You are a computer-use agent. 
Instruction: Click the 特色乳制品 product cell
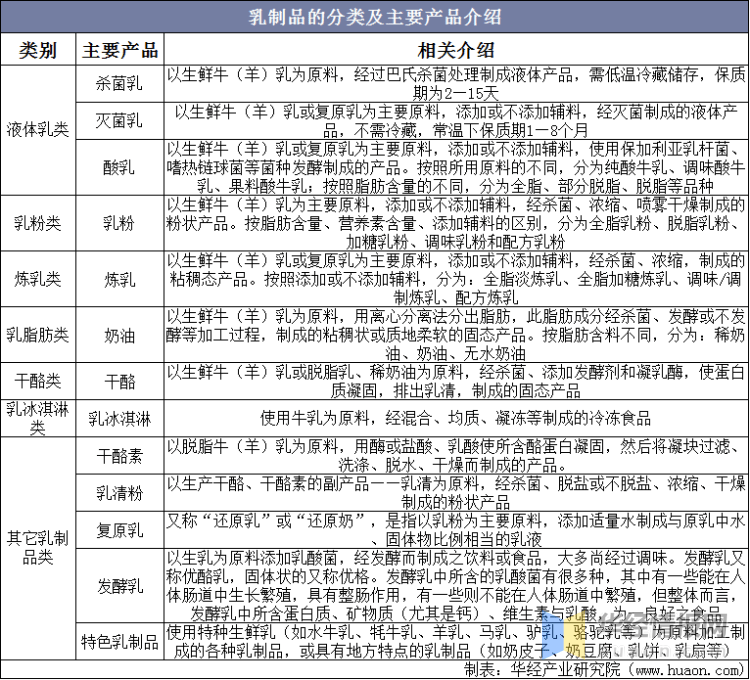click(120, 641)
